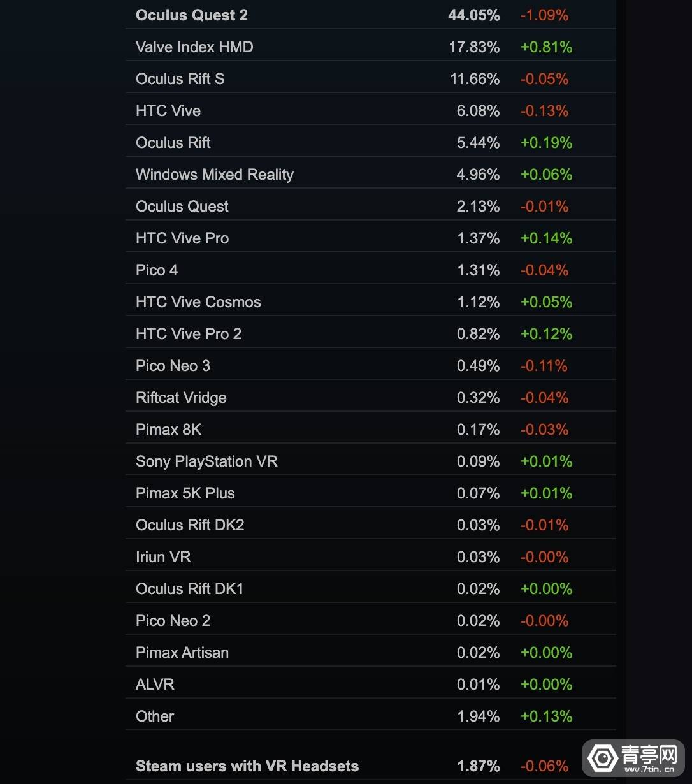
Task: Click the Valve Index +0.81% change value
Action: (x=546, y=47)
